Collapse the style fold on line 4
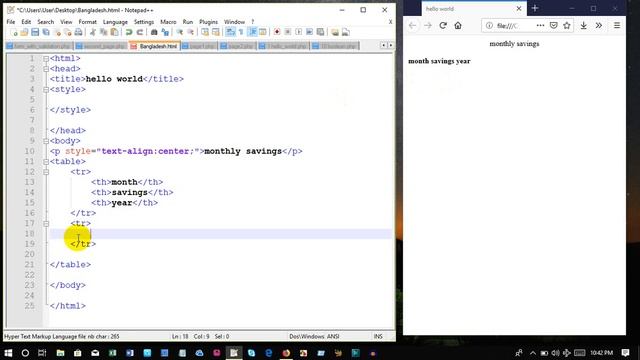 click(x=46, y=90)
